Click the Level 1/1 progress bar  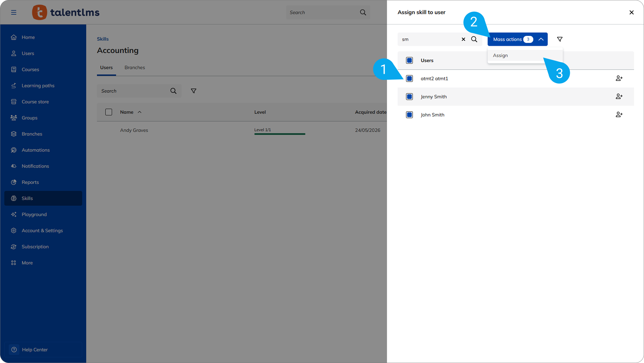click(x=280, y=134)
